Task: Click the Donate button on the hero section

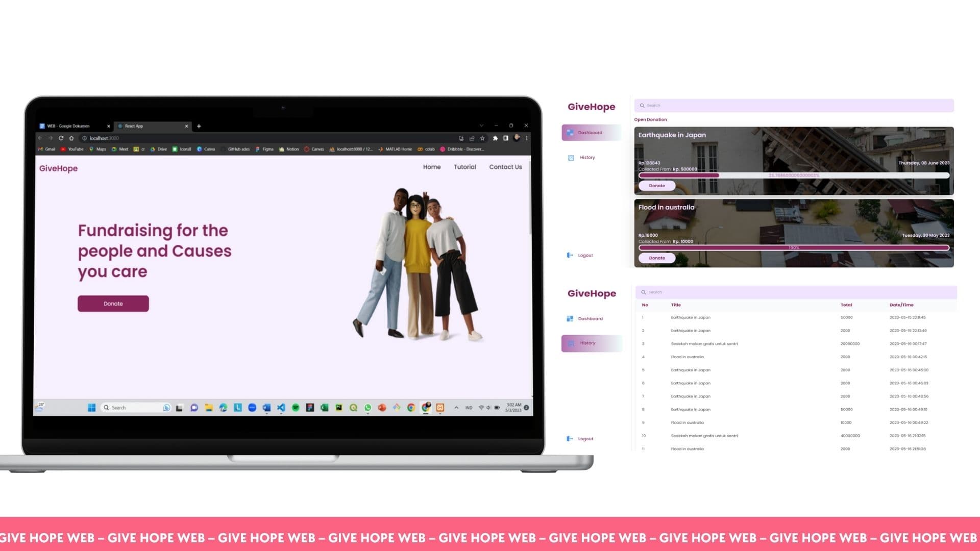Action: [113, 304]
